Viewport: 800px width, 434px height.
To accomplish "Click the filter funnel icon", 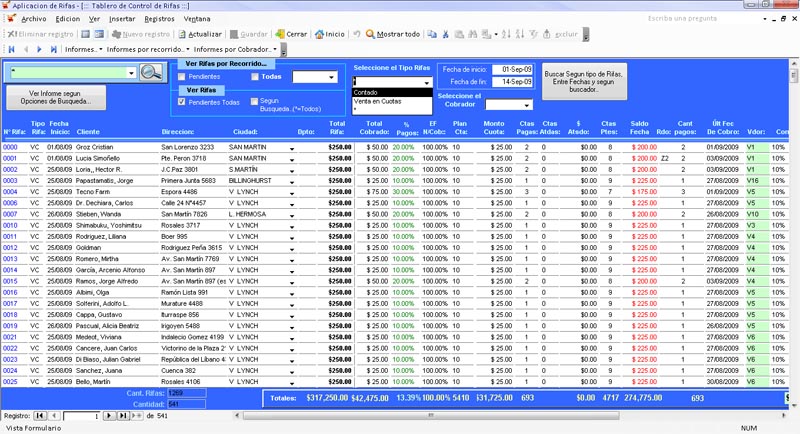I will click(533, 34).
